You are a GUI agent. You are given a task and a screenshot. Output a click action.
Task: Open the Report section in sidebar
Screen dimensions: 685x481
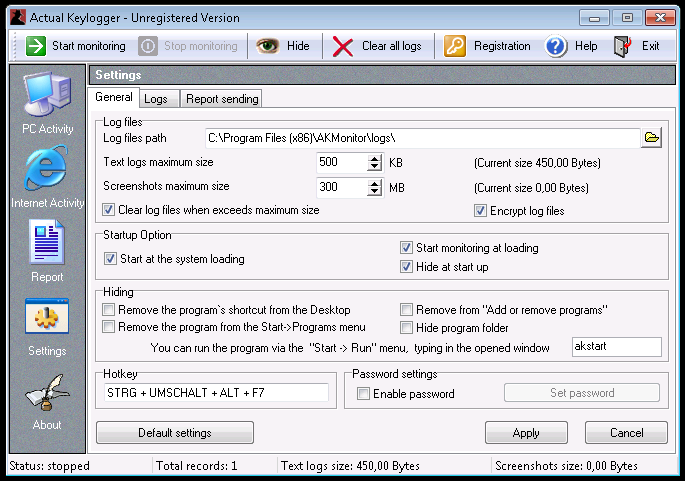click(47, 252)
